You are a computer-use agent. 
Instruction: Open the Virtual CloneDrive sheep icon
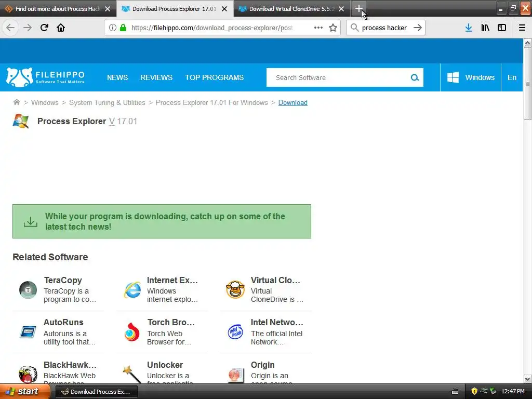[235, 289]
